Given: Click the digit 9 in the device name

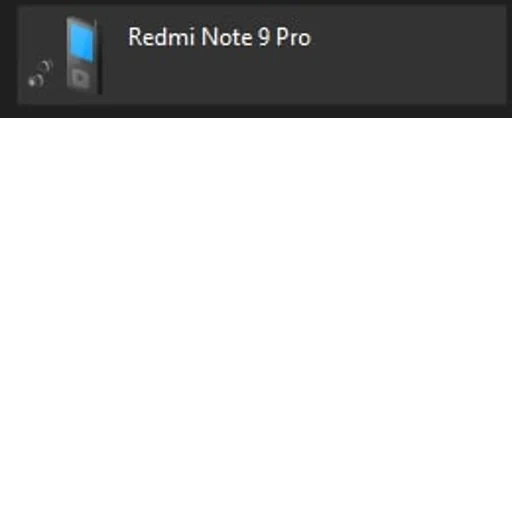Looking at the screenshot, I should pos(264,37).
